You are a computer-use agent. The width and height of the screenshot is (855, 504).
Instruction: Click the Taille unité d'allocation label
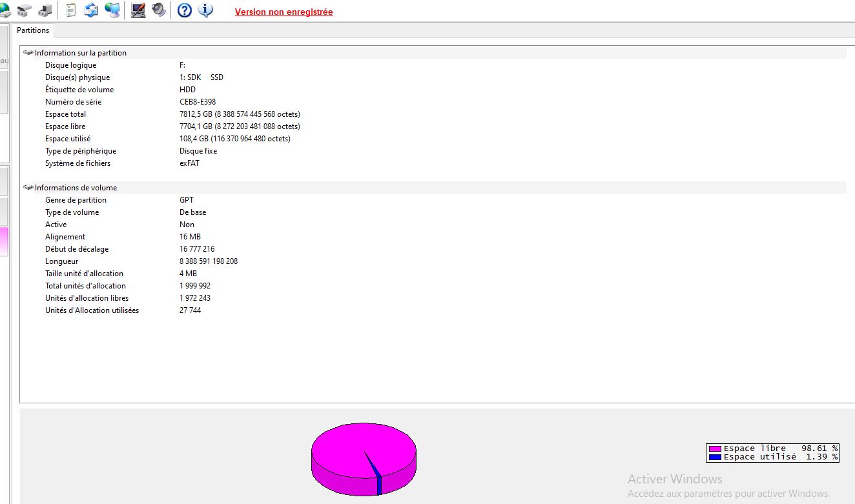84,274
